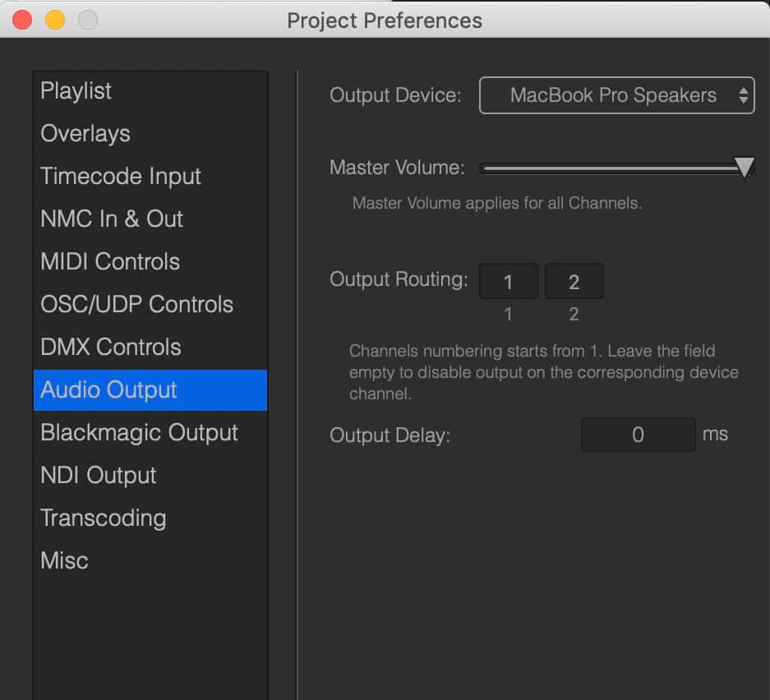The image size is (770, 700).
Task: Click the Output Device stepper arrows
Action: [x=744, y=95]
